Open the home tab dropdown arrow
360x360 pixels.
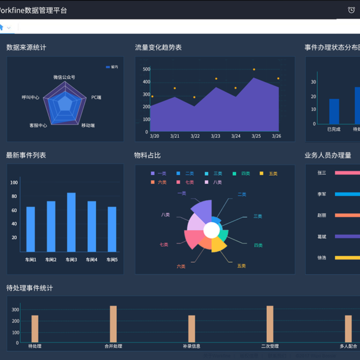point(9,28)
